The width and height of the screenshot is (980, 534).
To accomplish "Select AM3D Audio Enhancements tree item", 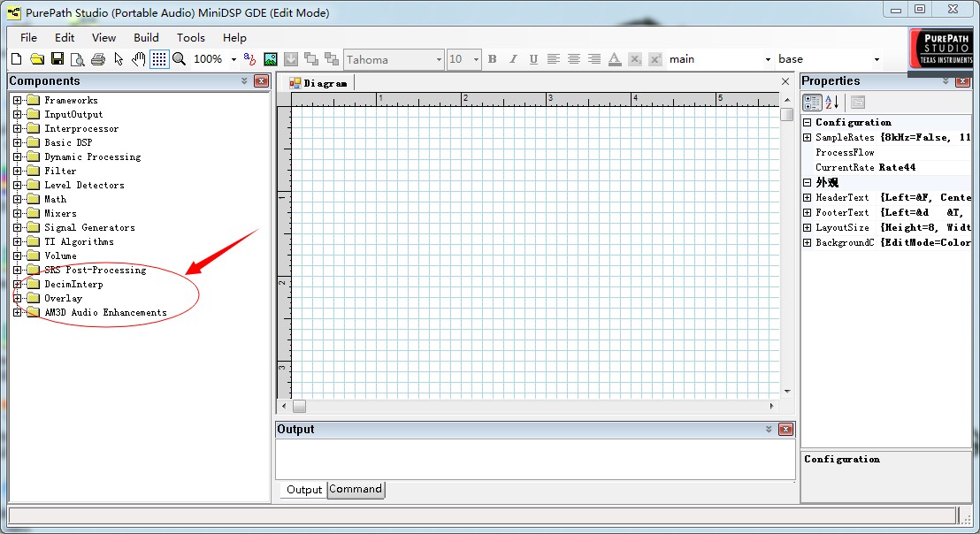I will point(105,312).
